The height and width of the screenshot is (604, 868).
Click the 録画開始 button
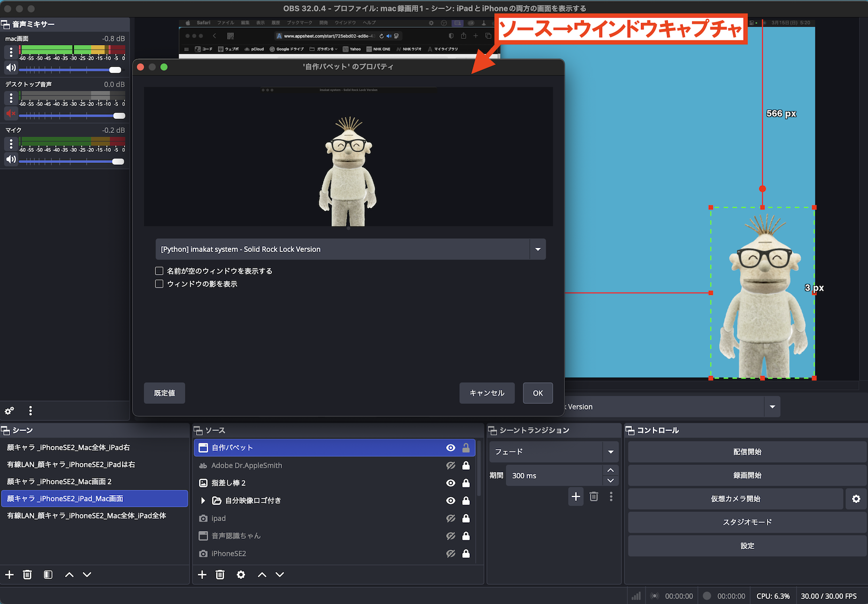(747, 475)
